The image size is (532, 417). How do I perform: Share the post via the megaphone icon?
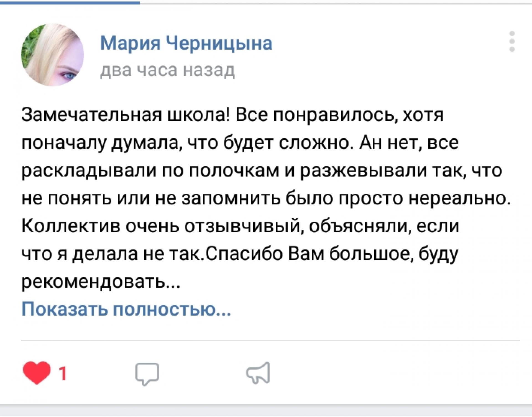[258, 373]
